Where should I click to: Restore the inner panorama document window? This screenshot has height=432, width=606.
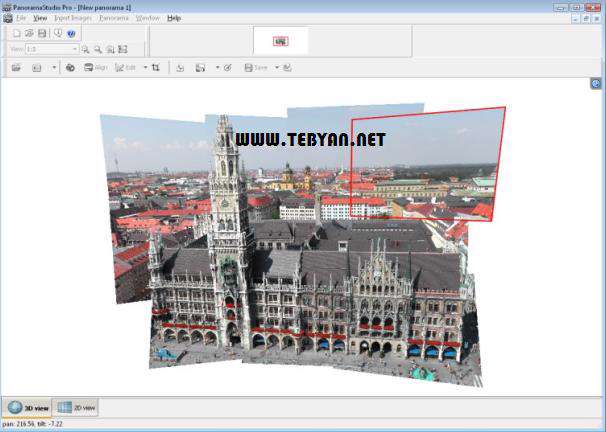point(586,19)
